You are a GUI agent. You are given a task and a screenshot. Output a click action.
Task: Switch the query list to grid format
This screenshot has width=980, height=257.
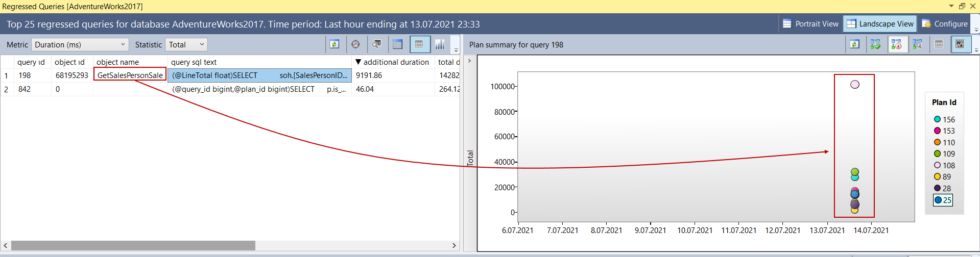pyautogui.click(x=419, y=44)
